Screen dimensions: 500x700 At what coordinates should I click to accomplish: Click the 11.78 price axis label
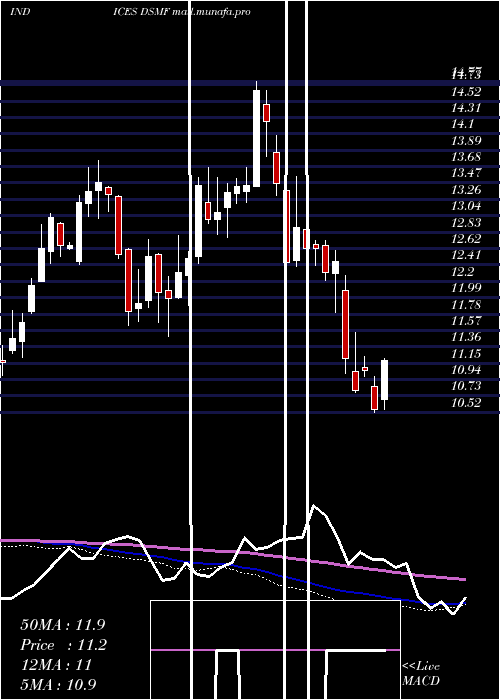pos(467,304)
